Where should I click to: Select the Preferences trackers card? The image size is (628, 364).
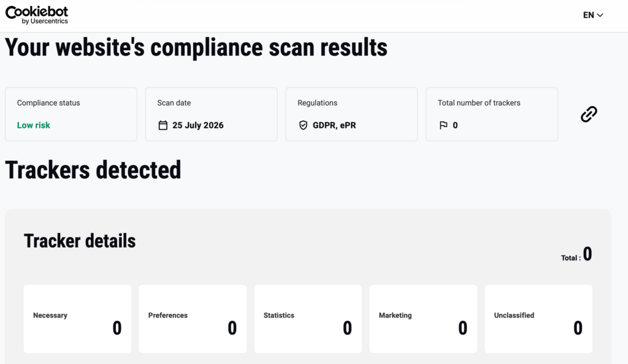(193, 319)
